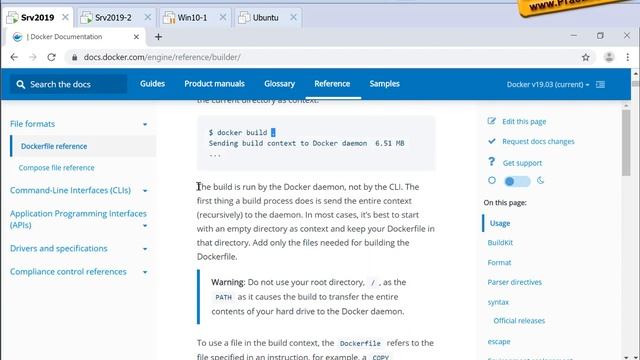Collapse the File formats section arrow
The image size is (640, 360).
(x=145, y=124)
